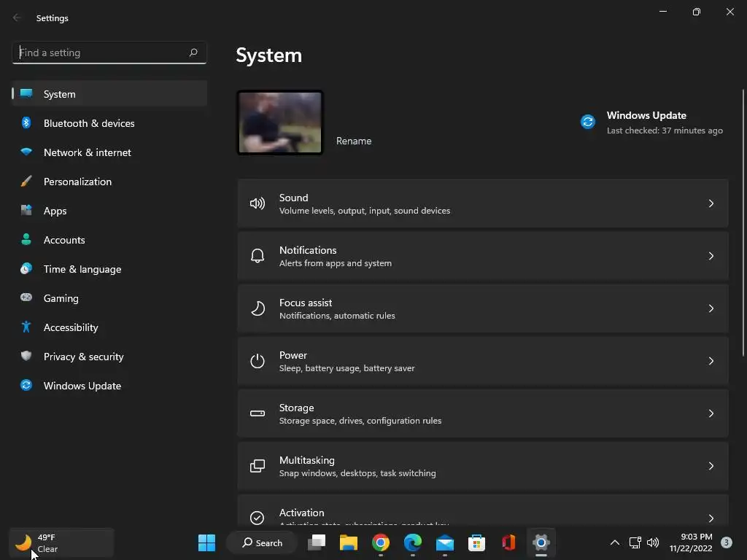This screenshot has width=747, height=560.
Task: Click 'Storage space, drives, configuration rules' text
Action: [360, 421]
